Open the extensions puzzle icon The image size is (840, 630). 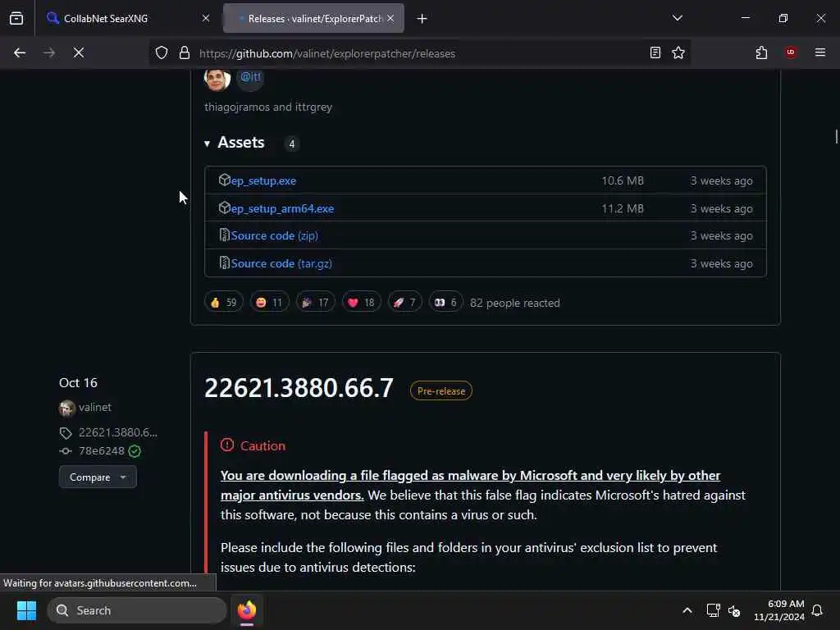pyautogui.click(x=761, y=52)
